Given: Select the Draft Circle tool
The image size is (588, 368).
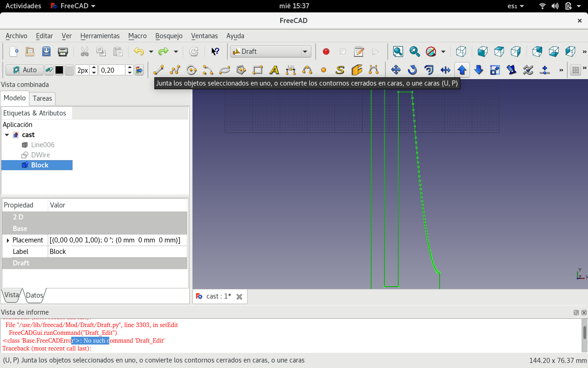Looking at the screenshot, I should [192, 70].
